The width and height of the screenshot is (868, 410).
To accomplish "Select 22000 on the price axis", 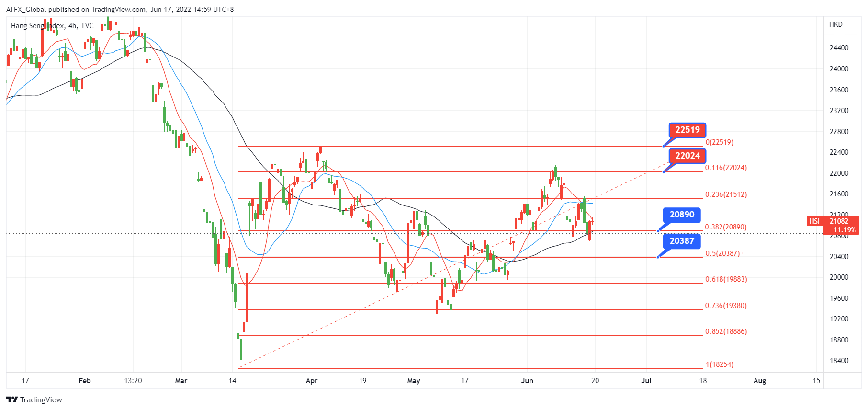I will click(x=839, y=173).
